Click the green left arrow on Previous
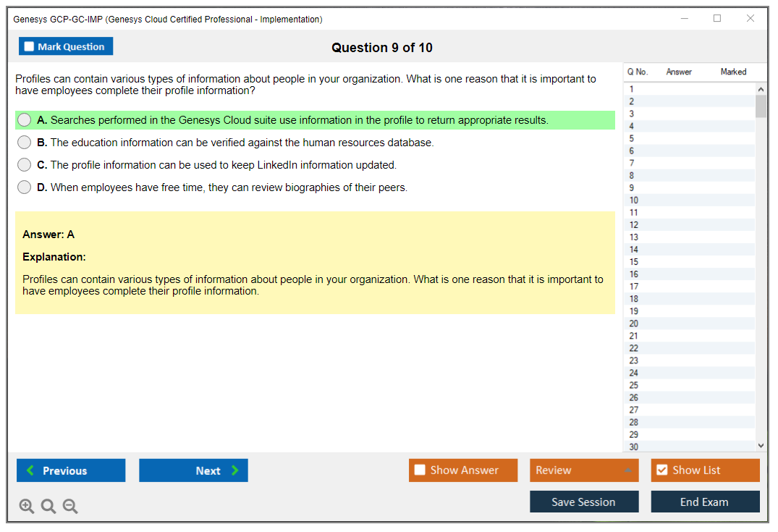The image size is (778, 532). 30,470
